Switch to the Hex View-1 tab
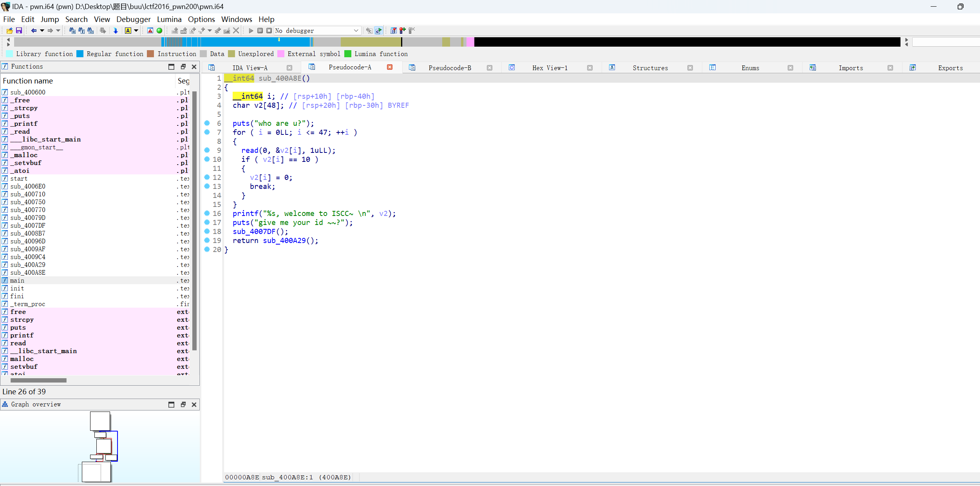980x486 pixels. point(550,68)
